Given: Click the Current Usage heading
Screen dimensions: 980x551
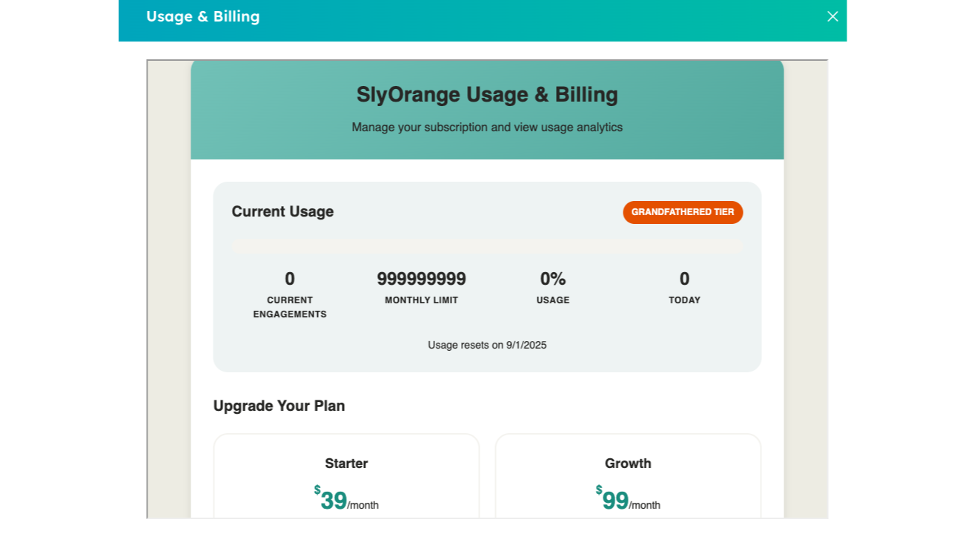Looking at the screenshot, I should click(x=282, y=211).
